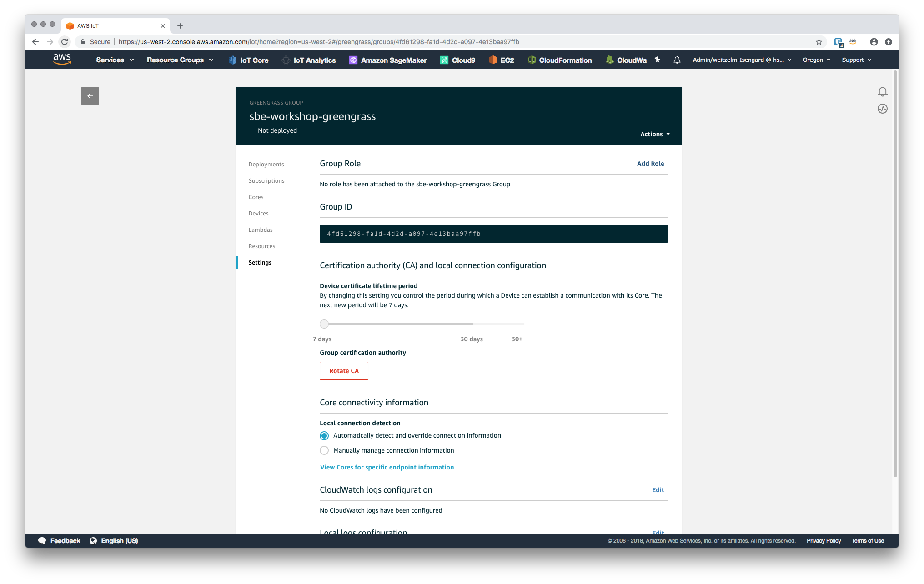Open the Amazon SageMaker shortcut

388,60
